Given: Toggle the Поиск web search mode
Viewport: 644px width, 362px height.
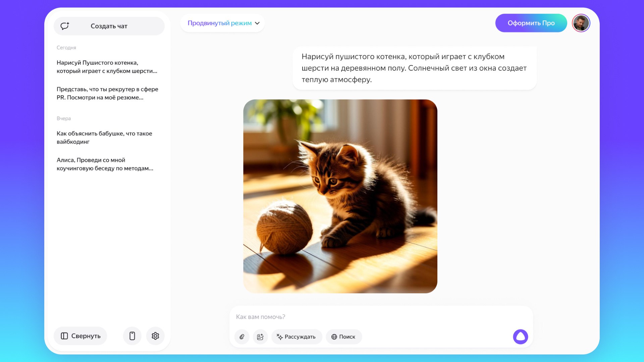Looking at the screenshot, I should pos(343,337).
